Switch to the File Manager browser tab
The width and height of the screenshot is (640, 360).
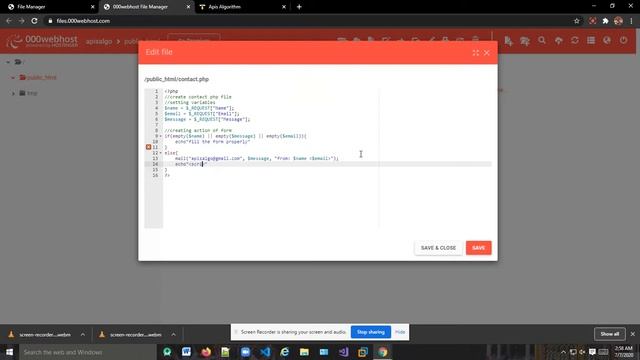click(x=49, y=7)
